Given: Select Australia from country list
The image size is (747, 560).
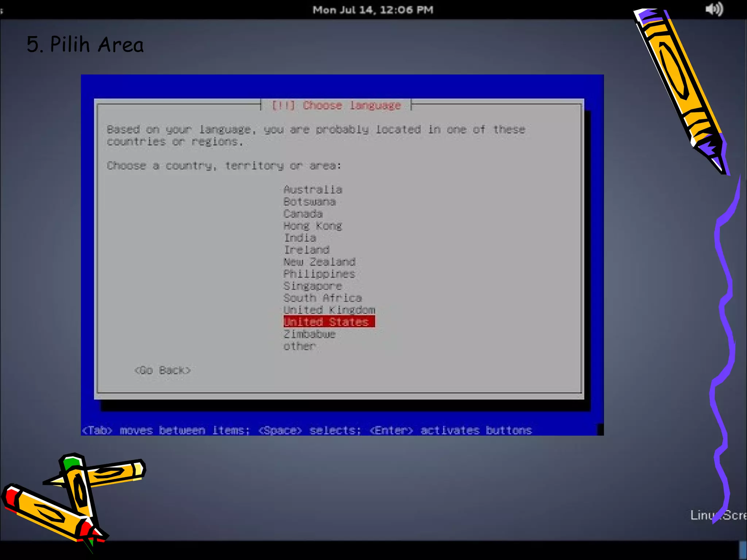Looking at the screenshot, I should [x=313, y=190].
